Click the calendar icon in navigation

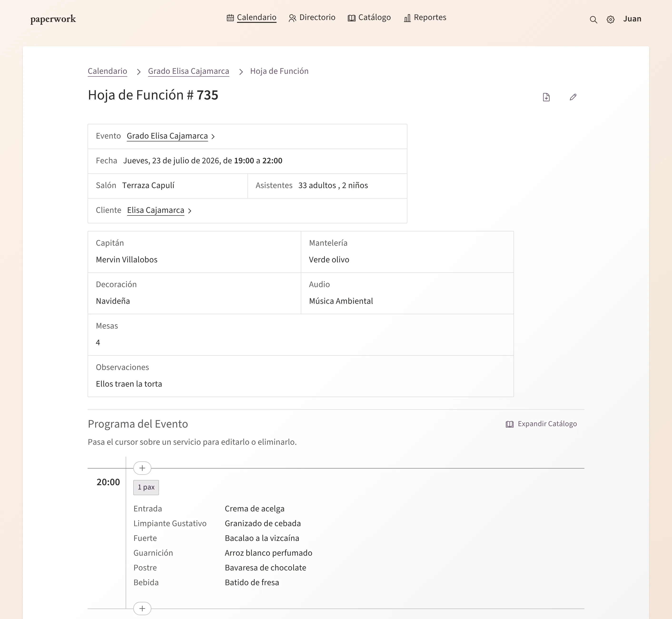(230, 18)
